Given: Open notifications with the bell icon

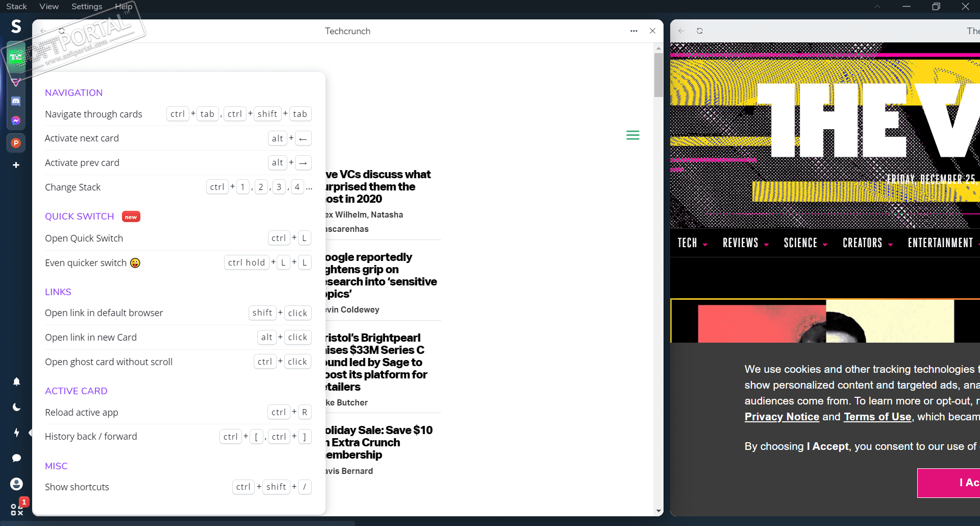Looking at the screenshot, I should tap(16, 381).
